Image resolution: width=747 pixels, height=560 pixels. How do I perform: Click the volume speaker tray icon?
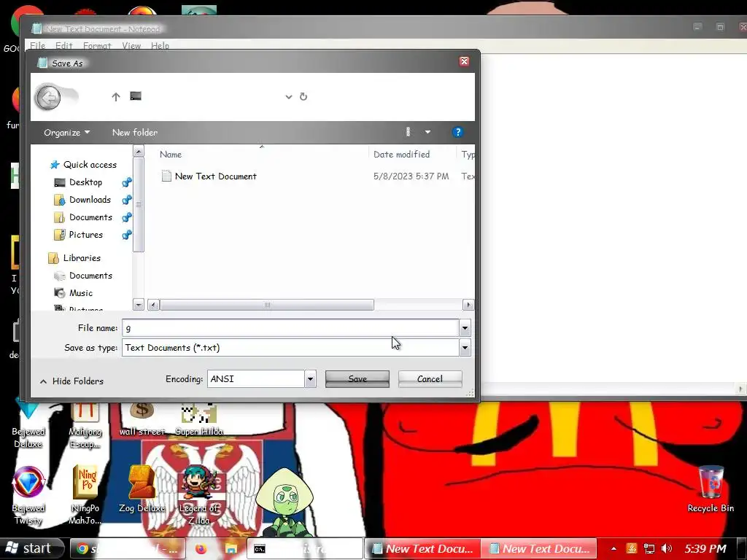click(667, 548)
